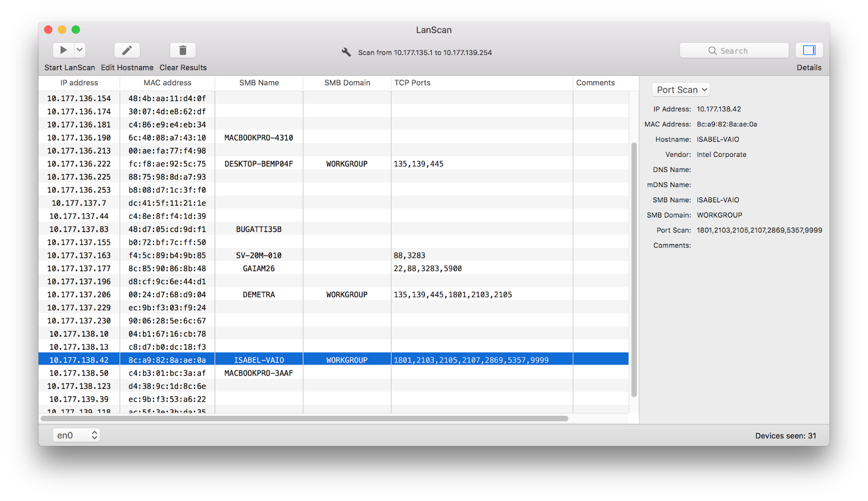Select the BUGATTI35B device
The height and width of the screenshot is (501, 868).
(x=334, y=229)
